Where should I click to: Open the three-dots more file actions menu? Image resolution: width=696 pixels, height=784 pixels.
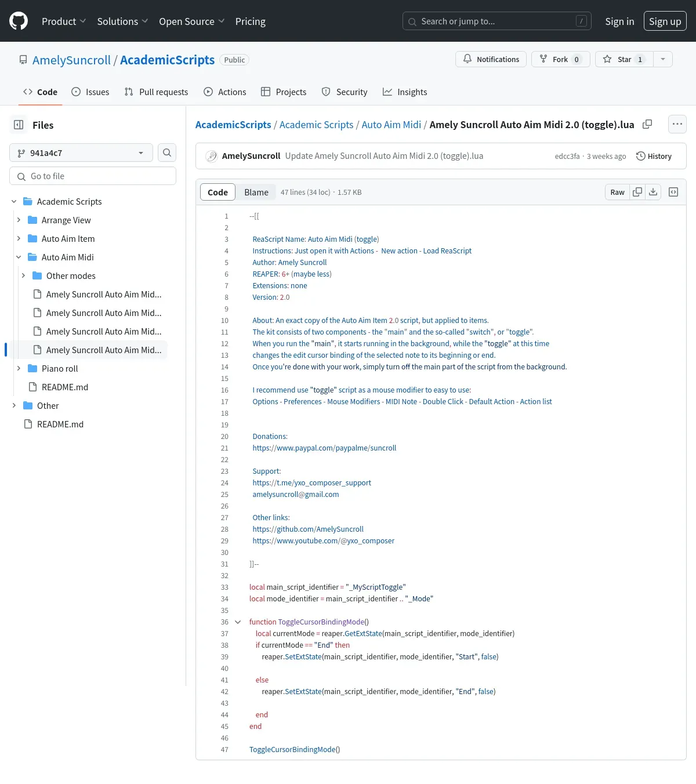[x=677, y=124]
